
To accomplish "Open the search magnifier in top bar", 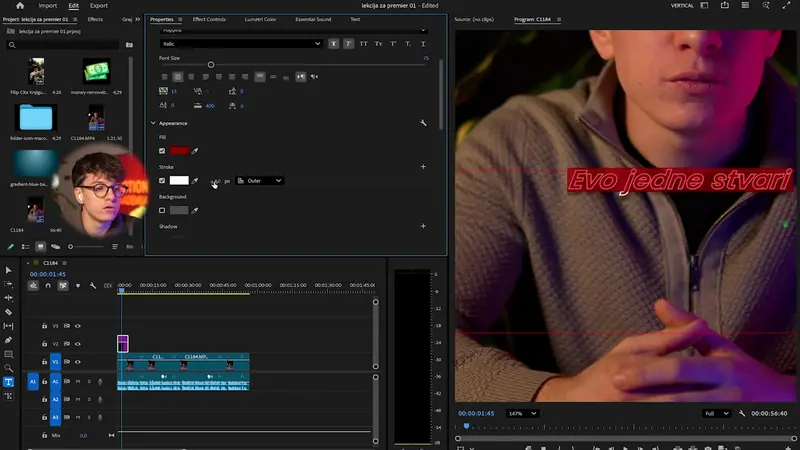I will point(765,6).
